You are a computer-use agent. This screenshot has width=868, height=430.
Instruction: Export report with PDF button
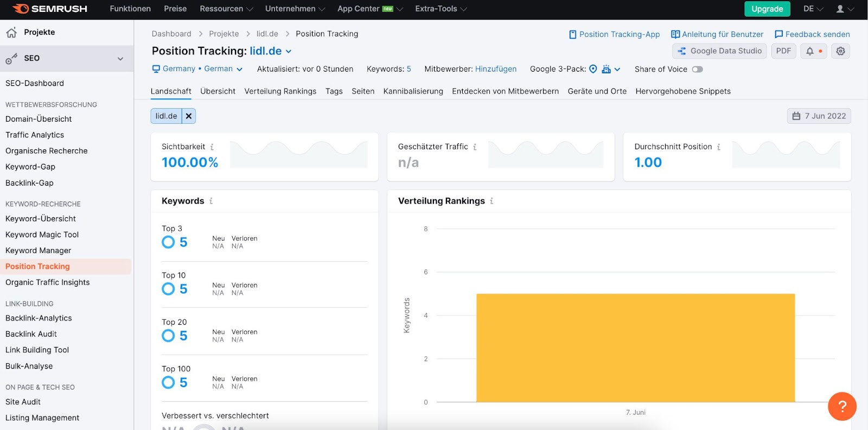point(783,51)
